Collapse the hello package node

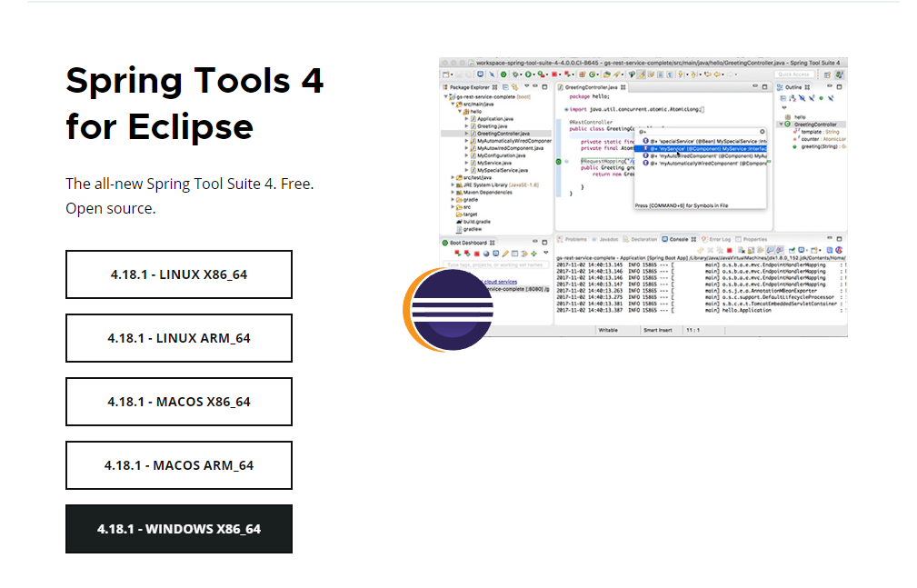(460, 111)
